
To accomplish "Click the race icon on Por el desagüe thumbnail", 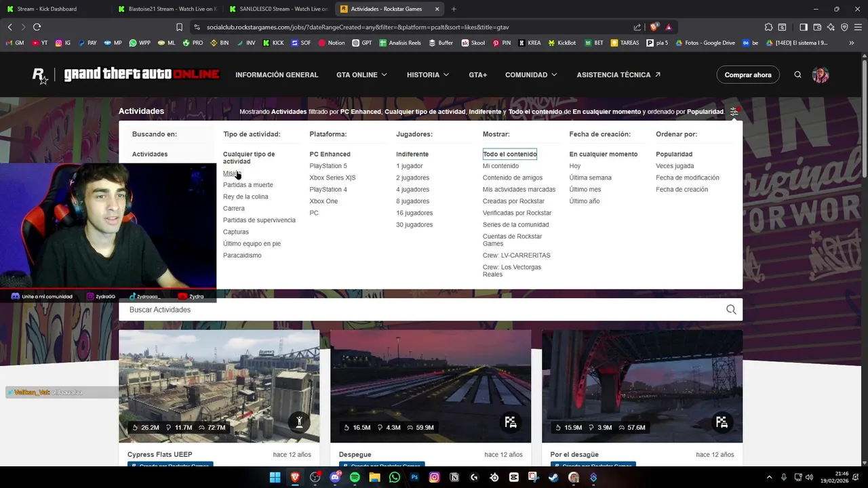I will [x=722, y=422].
